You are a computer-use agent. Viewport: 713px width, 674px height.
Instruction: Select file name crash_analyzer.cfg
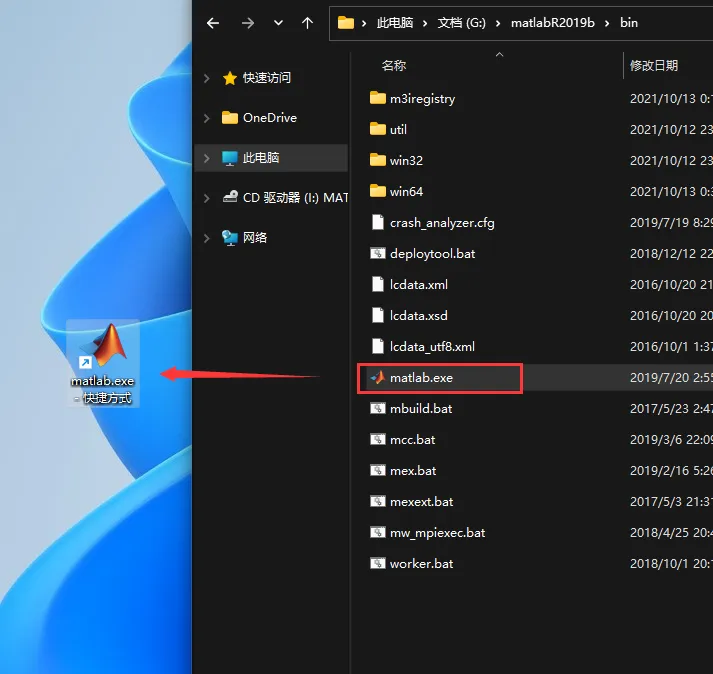pyautogui.click(x=442, y=223)
